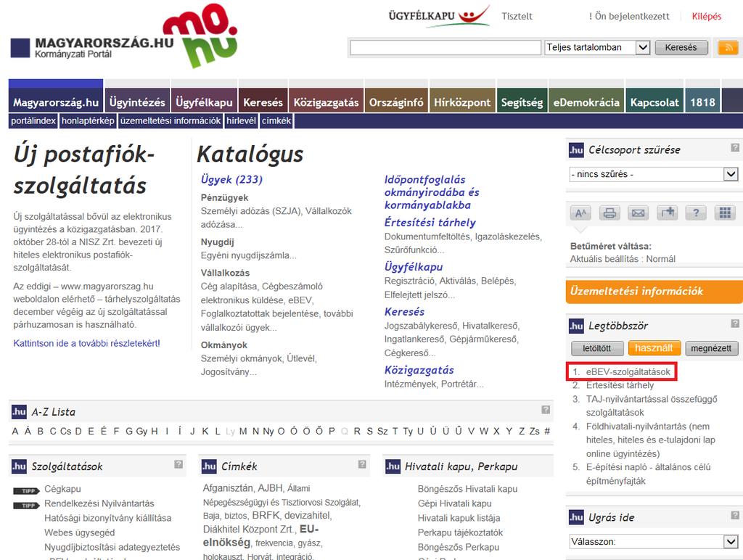
Task: Open the Cégkapu service link
Action: [62, 489]
